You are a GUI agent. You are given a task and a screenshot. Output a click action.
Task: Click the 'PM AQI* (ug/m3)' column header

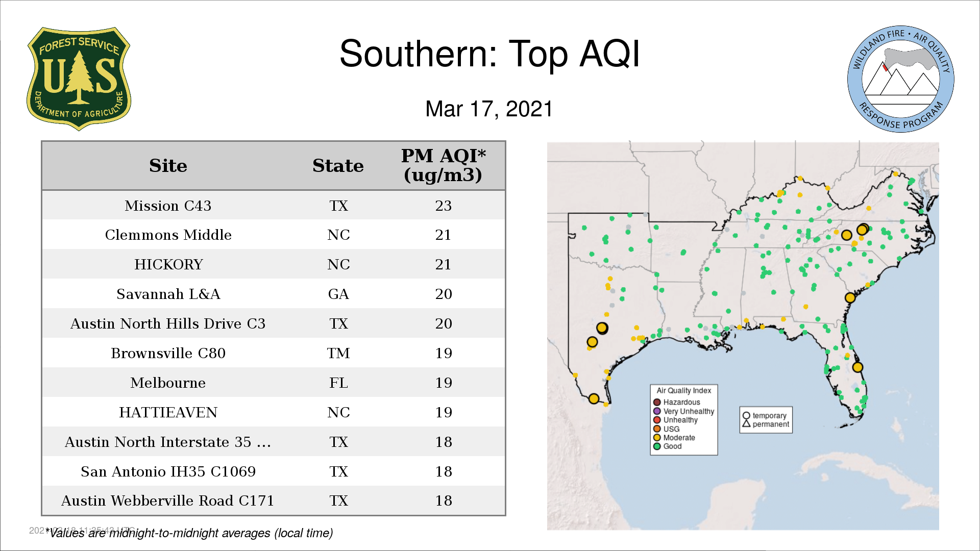tap(443, 165)
